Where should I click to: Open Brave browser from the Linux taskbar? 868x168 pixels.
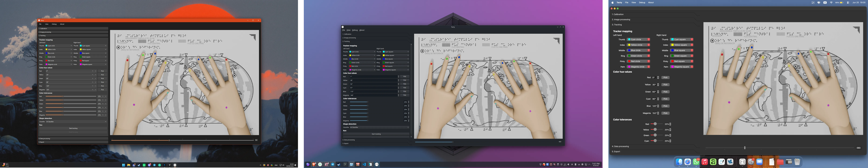[314, 164]
